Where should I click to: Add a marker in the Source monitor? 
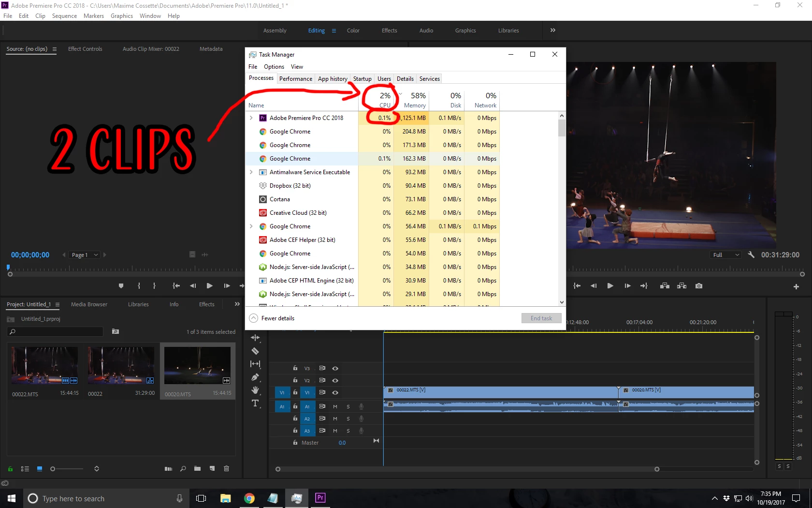pos(121,286)
